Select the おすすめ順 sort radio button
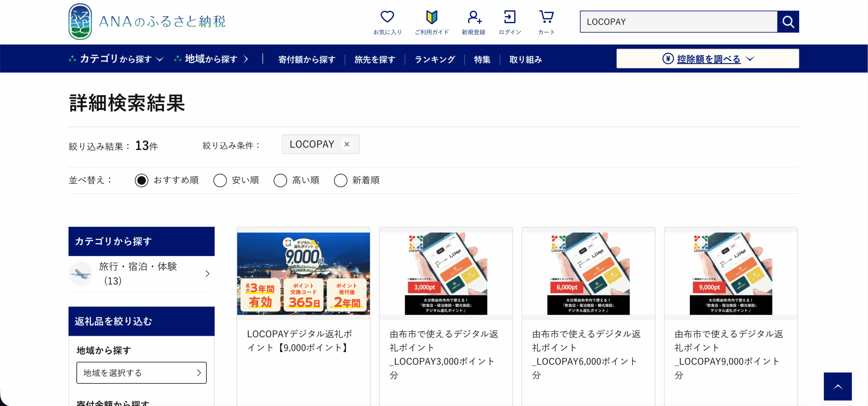The height and width of the screenshot is (406, 868). point(141,180)
